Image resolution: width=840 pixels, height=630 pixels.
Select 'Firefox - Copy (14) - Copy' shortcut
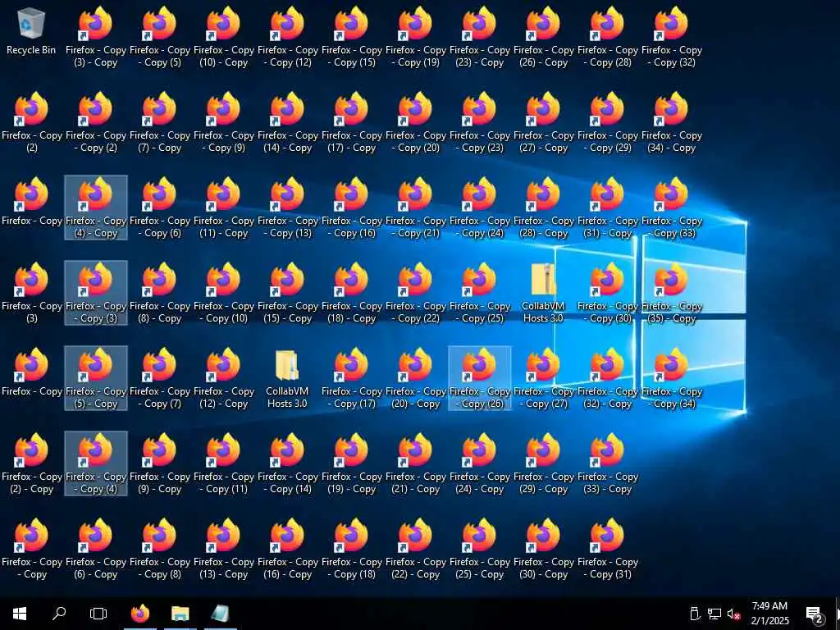[288, 123]
